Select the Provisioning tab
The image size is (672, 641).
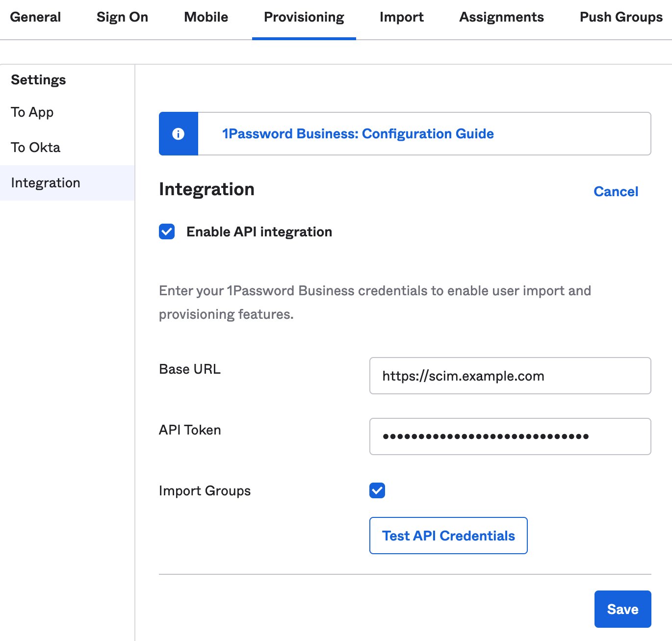(x=304, y=17)
